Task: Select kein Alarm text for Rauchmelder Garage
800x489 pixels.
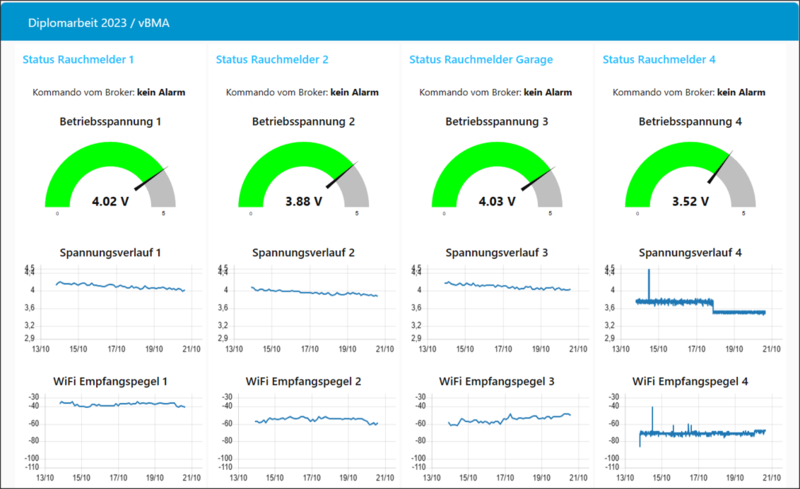Action: pyautogui.click(x=548, y=93)
